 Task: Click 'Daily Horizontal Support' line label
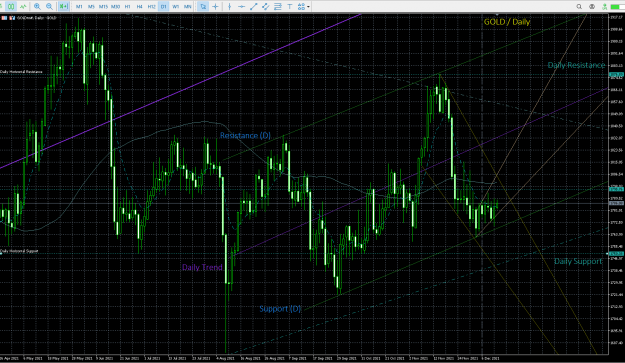(19, 251)
